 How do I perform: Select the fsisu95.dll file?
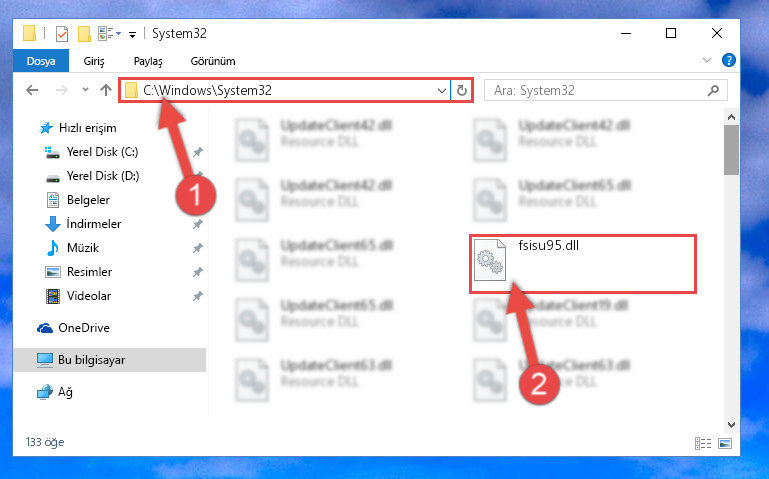(x=583, y=264)
